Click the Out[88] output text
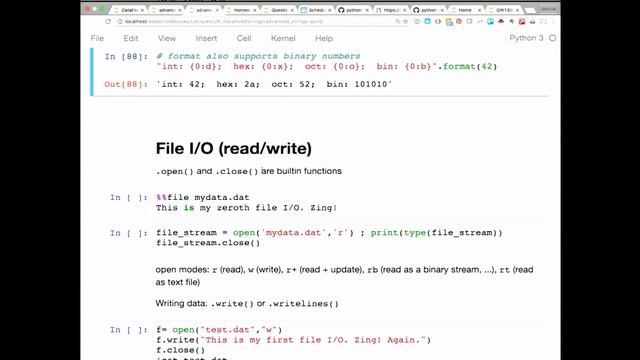Screen dimensions: 640x360 274,84
